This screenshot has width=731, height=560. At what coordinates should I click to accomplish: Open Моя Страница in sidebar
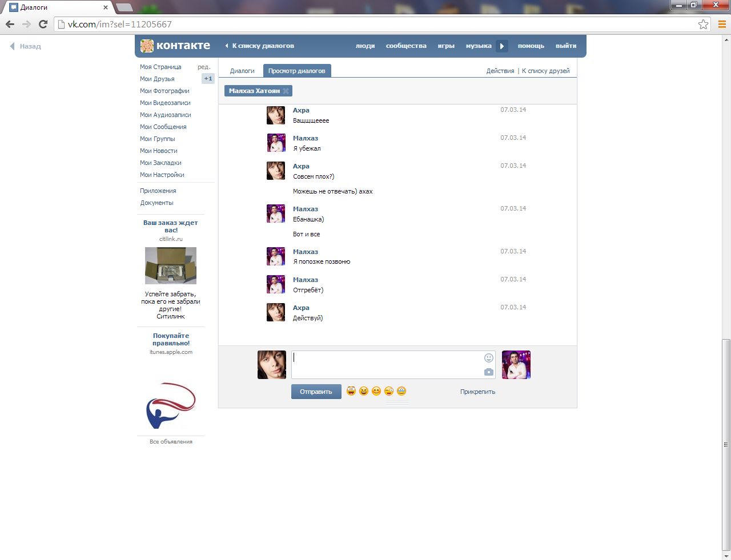pyautogui.click(x=160, y=67)
